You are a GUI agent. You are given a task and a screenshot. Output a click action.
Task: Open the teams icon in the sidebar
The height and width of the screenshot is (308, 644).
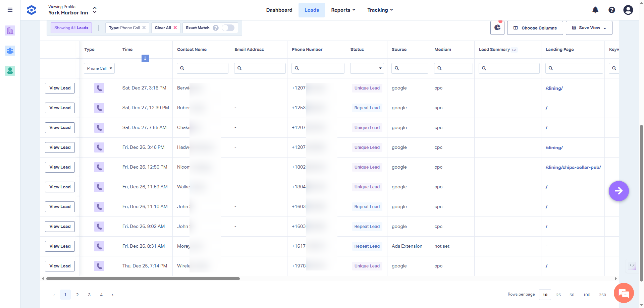(10, 51)
